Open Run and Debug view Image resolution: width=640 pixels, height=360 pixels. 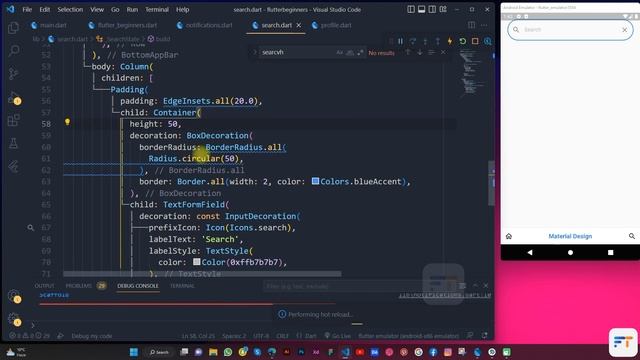13,97
